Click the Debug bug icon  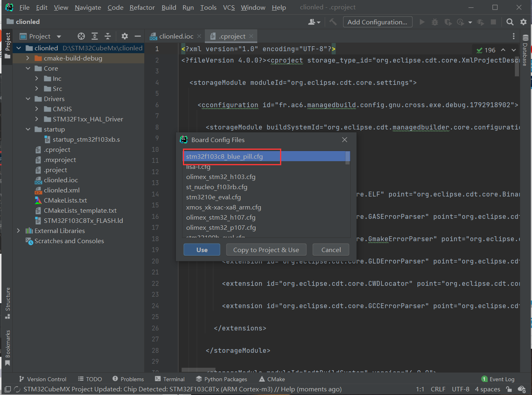click(435, 22)
